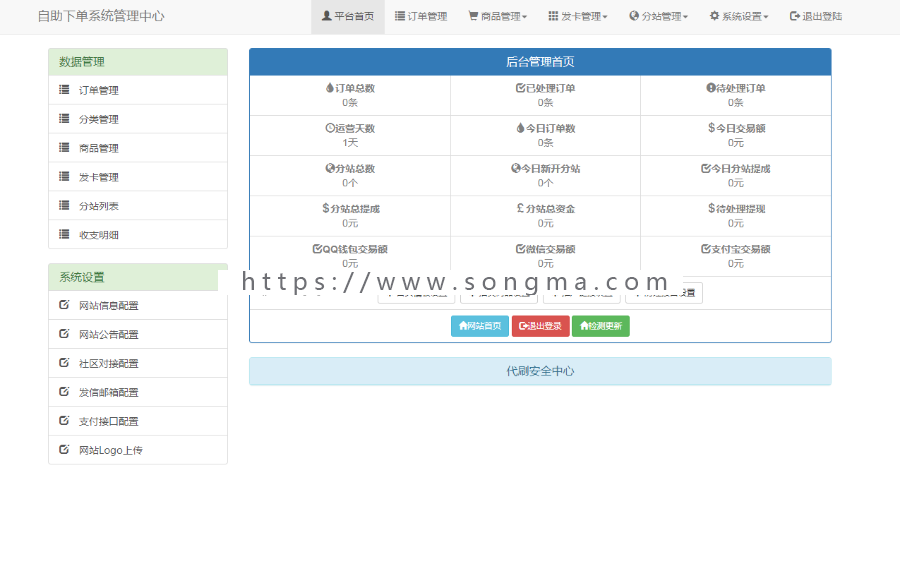Click user icon beside 平台首页

[327, 16]
